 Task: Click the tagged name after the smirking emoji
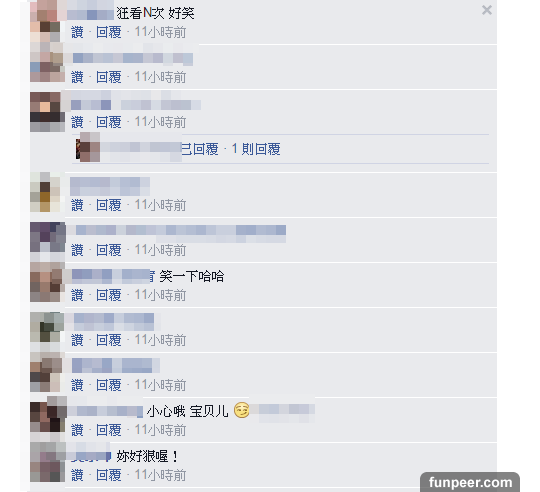click(282, 411)
